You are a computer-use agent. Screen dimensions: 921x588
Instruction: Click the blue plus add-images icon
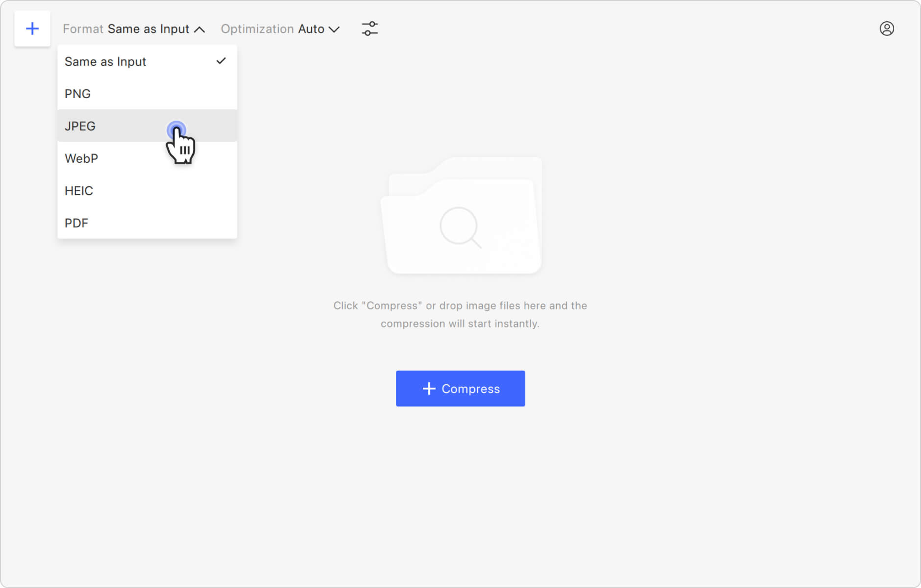pyautogui.click(x=33, y=29)
